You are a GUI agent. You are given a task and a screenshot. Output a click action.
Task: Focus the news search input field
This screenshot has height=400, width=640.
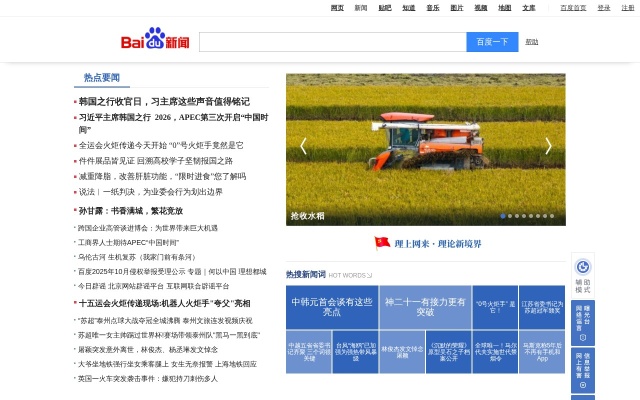tap(332, 42)
